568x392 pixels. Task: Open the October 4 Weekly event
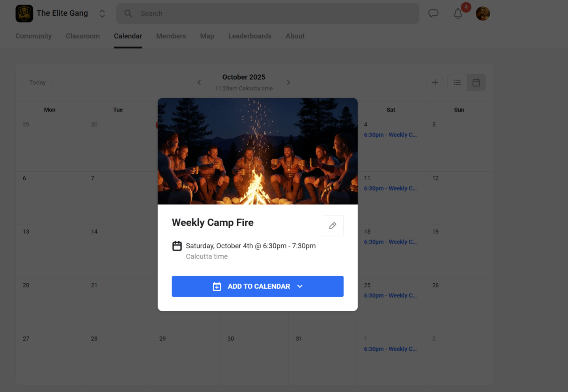click(390, 135)
